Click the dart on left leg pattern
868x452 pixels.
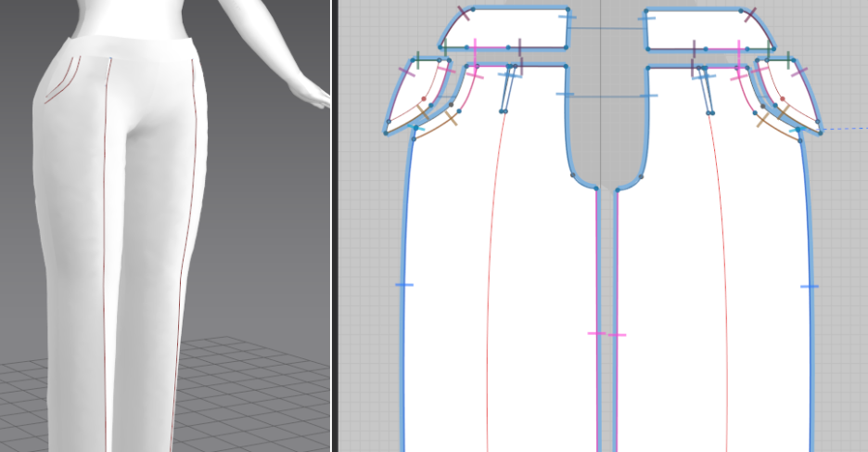507,88
